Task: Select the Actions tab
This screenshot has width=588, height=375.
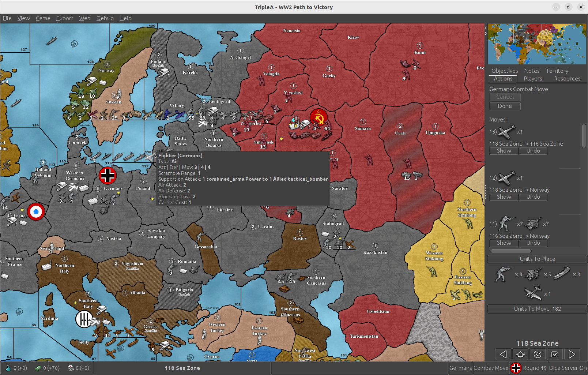Action: pyautogui.click(x=503, y=79)
